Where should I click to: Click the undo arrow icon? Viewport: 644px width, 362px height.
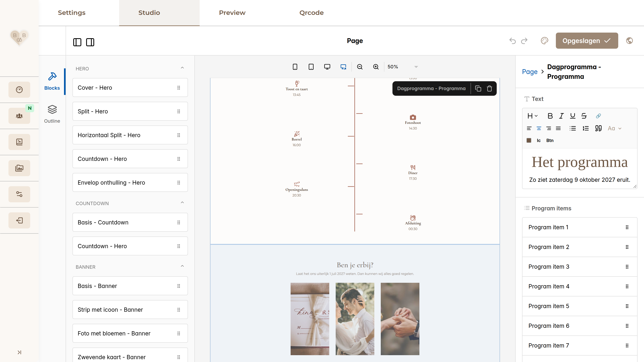[513, 41]
